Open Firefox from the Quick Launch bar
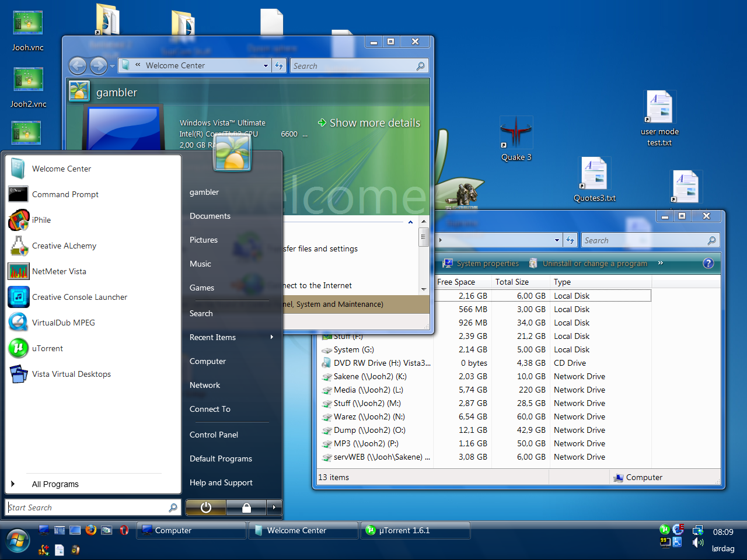This screenshot has height=560, width=747. coord(90,530)
